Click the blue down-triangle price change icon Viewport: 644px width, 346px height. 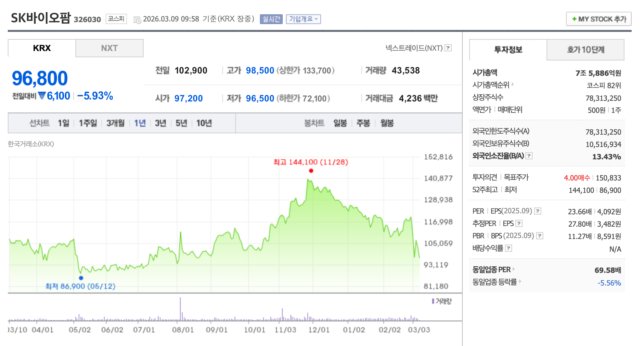pyautogui.click(x=42, y=96)
